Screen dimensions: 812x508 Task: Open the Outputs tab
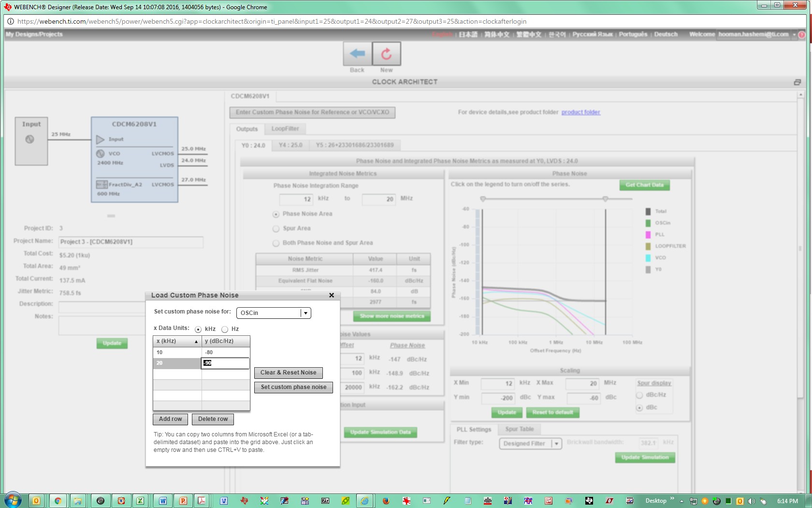(247, 129)
